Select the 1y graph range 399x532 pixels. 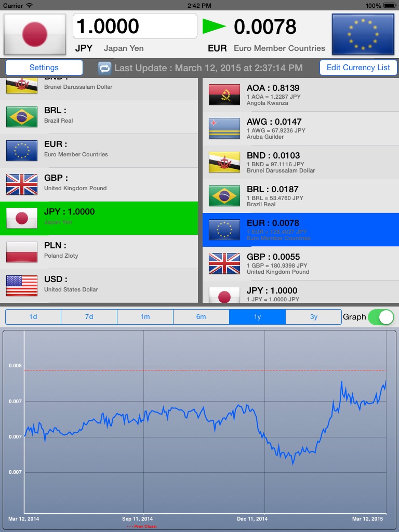258,317
